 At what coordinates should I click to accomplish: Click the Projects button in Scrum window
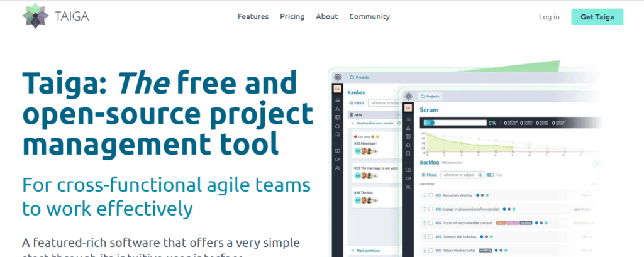(430, 97)
